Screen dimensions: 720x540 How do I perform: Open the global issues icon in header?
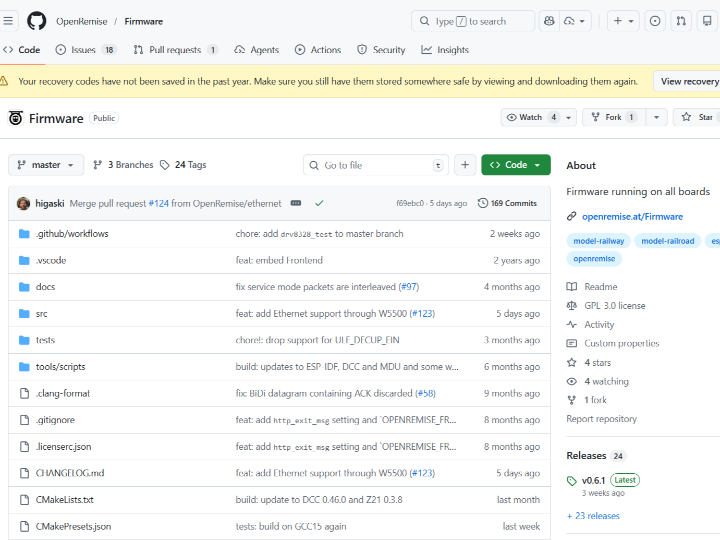[654, 21]
